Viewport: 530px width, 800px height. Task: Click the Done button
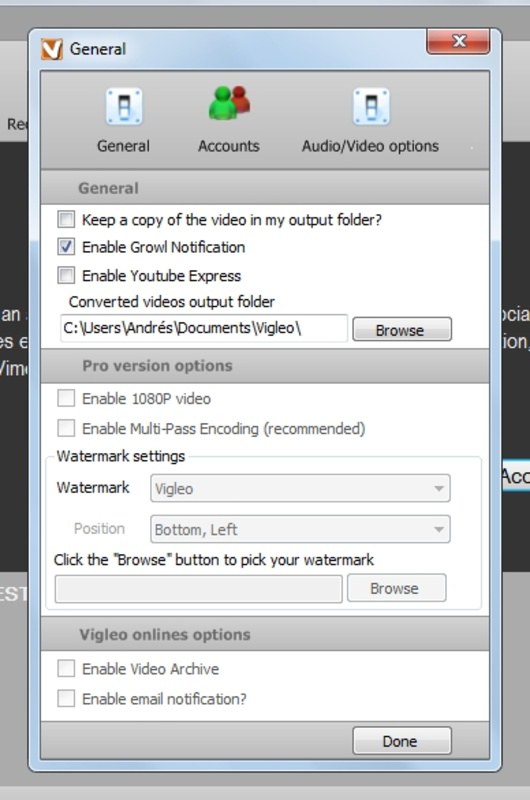tap(402, 741)
